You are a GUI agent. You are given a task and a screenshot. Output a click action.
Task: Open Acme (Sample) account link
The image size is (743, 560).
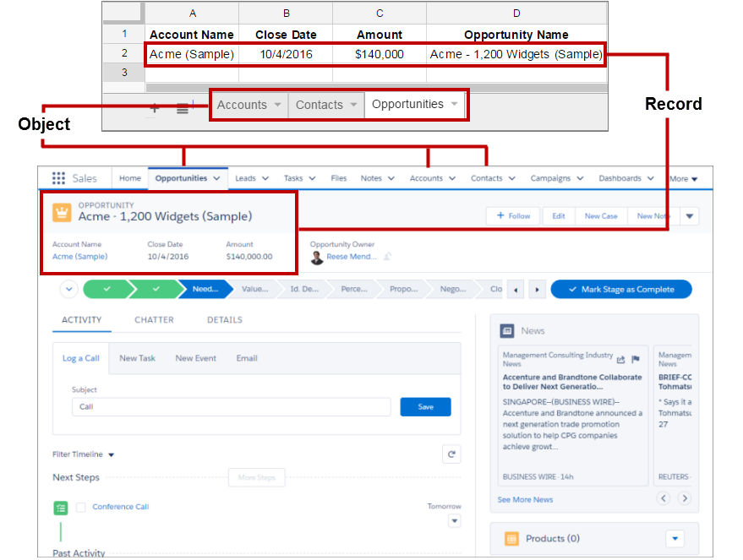80,257
